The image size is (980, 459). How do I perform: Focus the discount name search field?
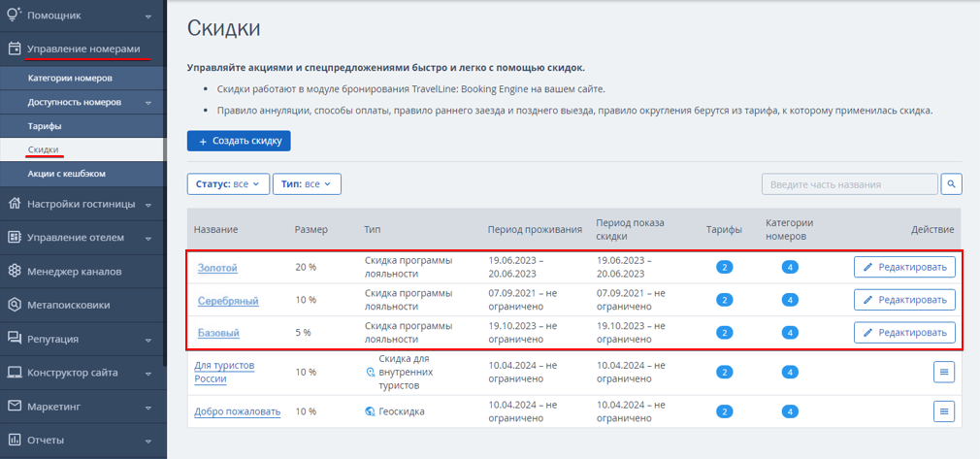[849, 184]
